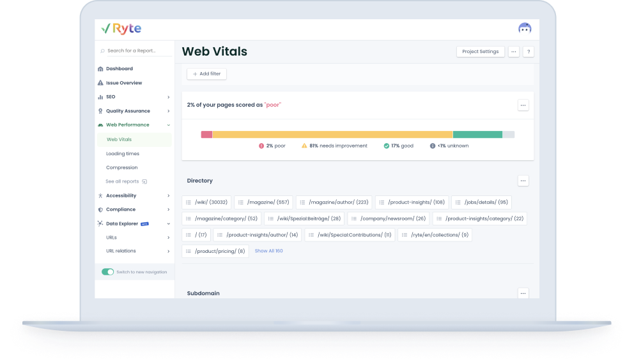Expand the Quality Assurance chevron
The width and height of the screenshot is (634, 364).
[169, 111]
